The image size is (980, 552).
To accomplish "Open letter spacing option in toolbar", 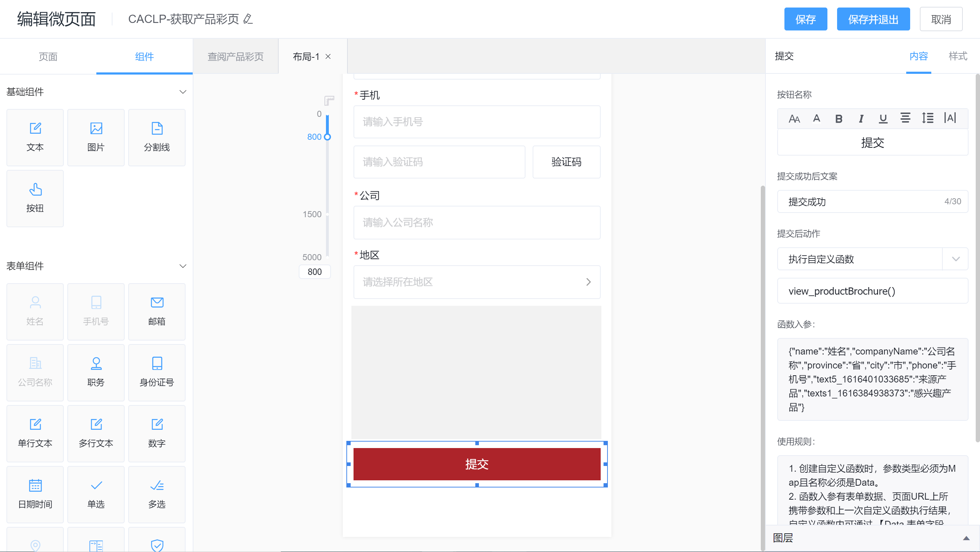I will coord(950,118).
